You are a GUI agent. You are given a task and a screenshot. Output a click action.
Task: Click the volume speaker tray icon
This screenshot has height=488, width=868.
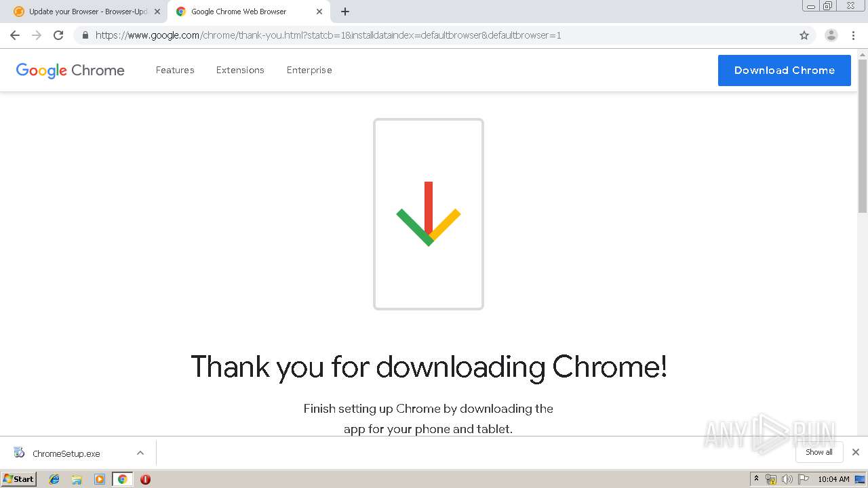(x=787, y=479)
